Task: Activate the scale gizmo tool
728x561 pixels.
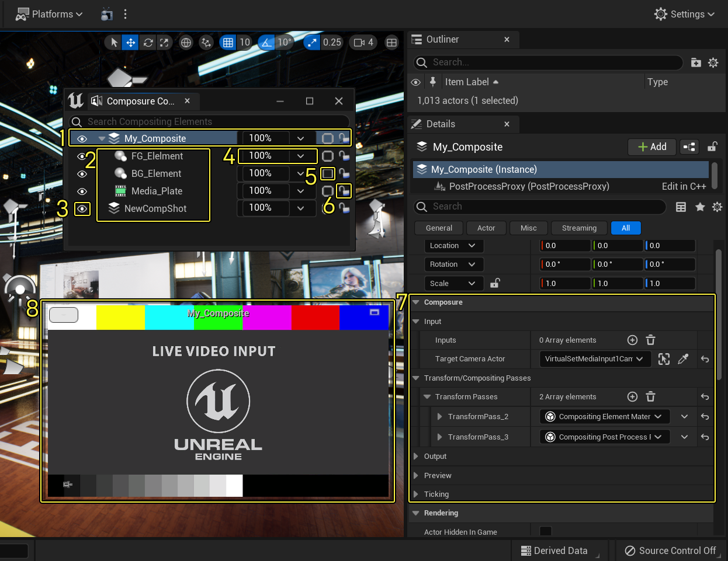Action: click(x=165, y=42)
